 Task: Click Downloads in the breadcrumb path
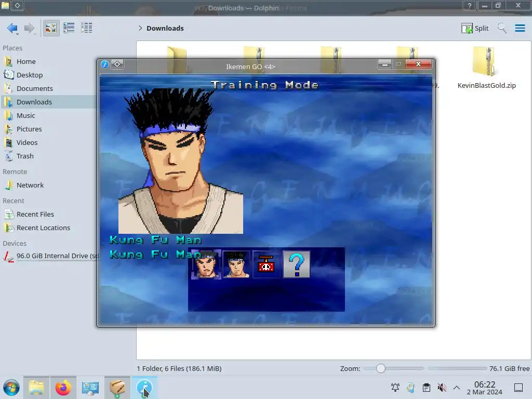coord(165,28)
